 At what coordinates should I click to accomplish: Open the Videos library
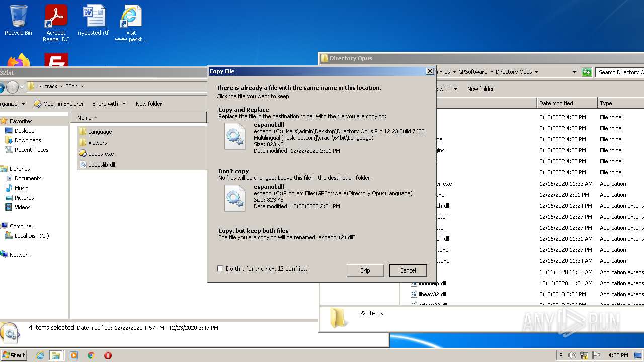[x=22, y=207]
